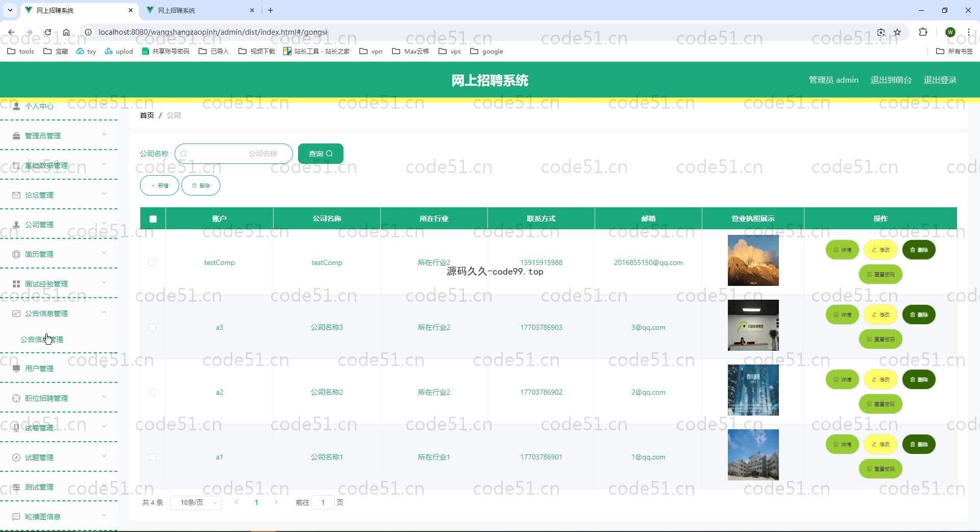Click the 用户管理 monitor icon

pos(16,369)
